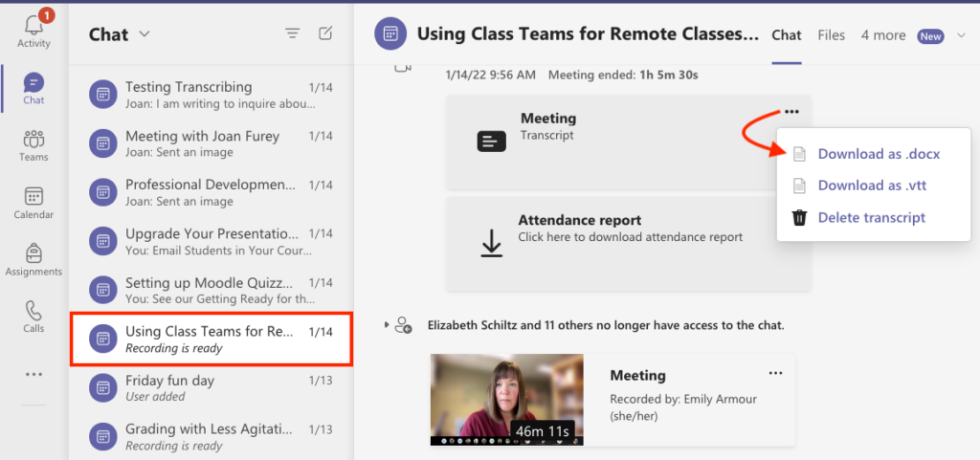Viewport: 980px width, 460px height.
Task: Select the Chat icon in sidebar
Action: pyautogui.click(x=33, y=82)
